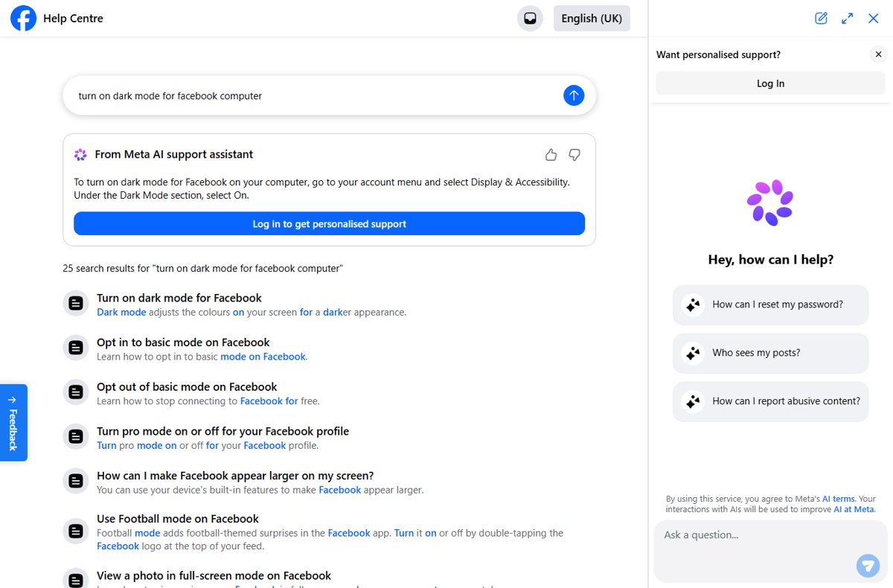Open result Opt in to basic mode
The image size is (893, 588).
(183, 342)
